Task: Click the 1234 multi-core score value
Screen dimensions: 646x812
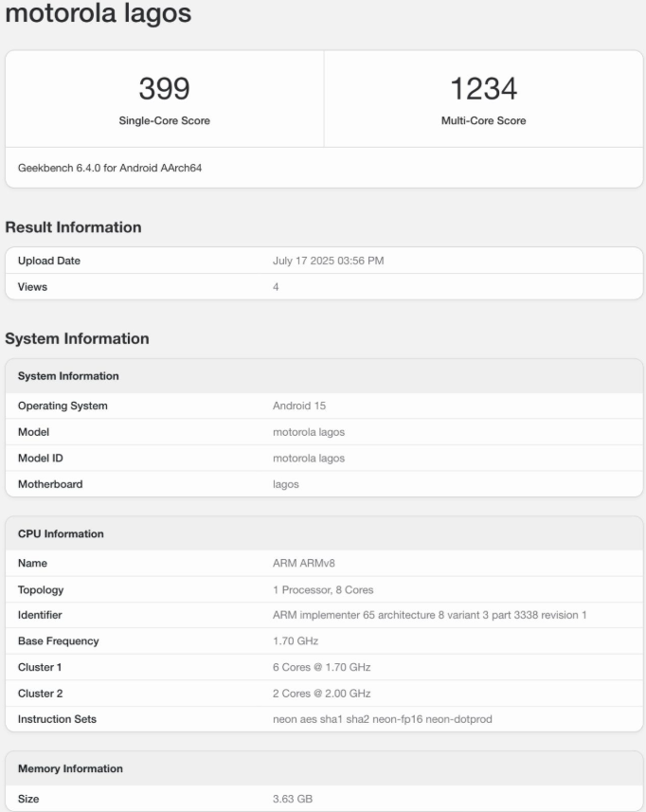Action: [483, 89]
